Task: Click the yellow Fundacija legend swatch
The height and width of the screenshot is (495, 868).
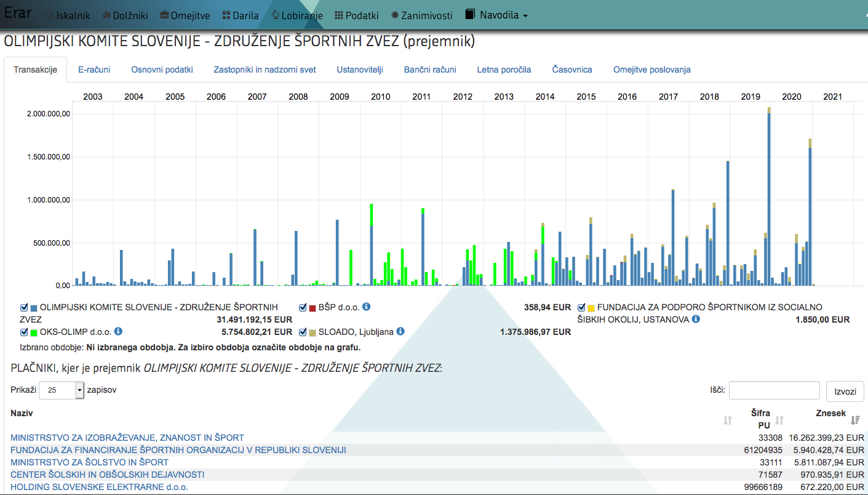Action: 591,308
